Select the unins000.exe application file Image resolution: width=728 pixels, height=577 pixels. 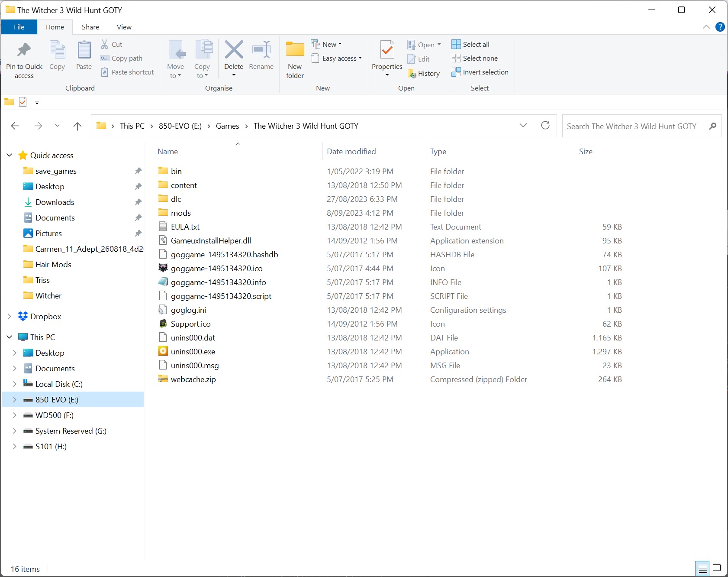[193, 351]
